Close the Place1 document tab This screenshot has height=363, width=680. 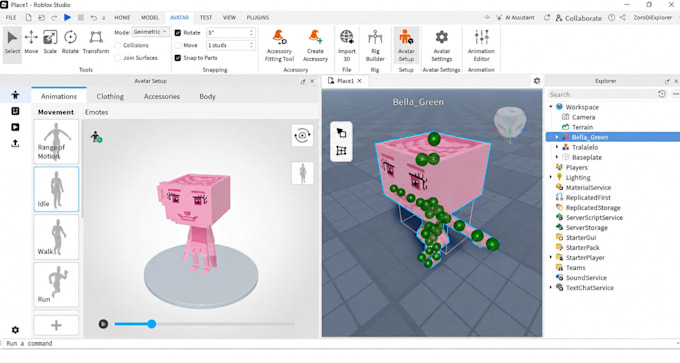[360, 81]
